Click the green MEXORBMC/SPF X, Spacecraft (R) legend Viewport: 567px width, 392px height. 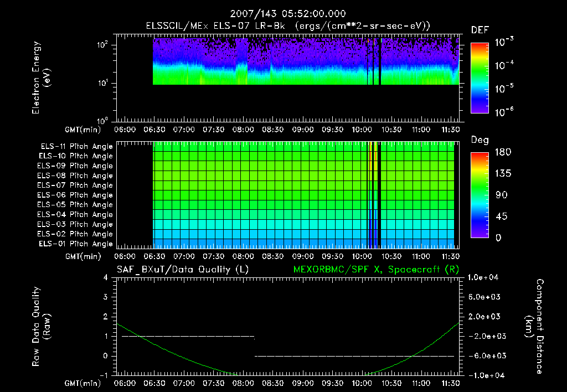376,270
